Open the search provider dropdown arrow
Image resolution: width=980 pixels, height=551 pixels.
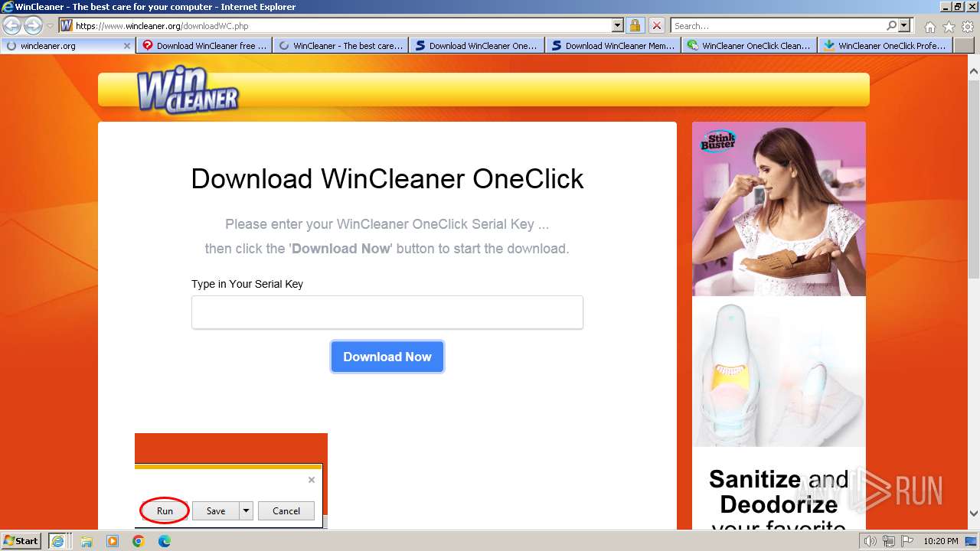tap(904, 25)
